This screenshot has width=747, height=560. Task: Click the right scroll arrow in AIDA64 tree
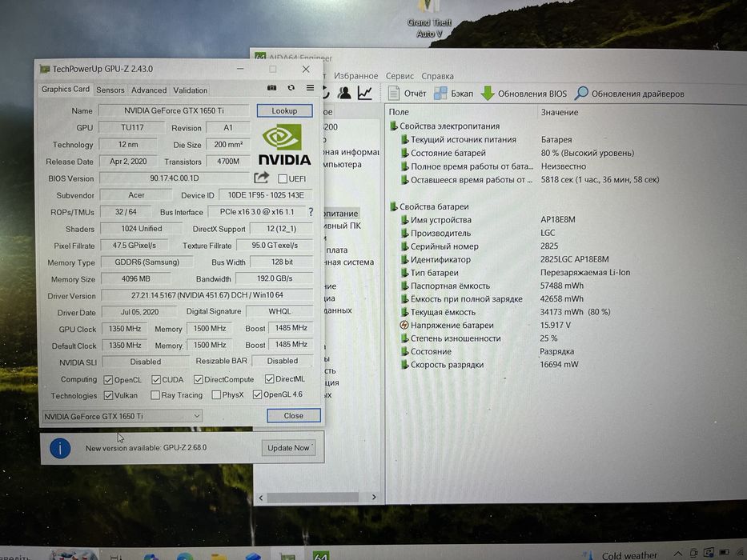click(x=374, y=497)
